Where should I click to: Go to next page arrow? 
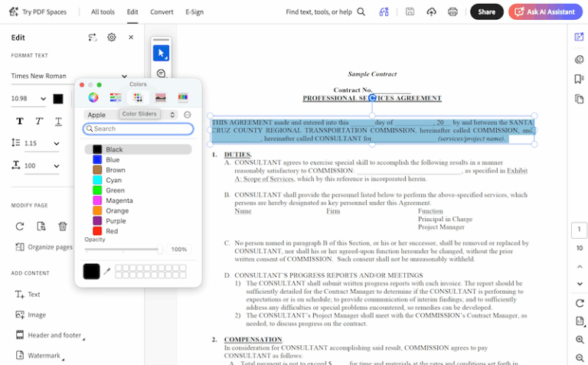pos(580,284)
